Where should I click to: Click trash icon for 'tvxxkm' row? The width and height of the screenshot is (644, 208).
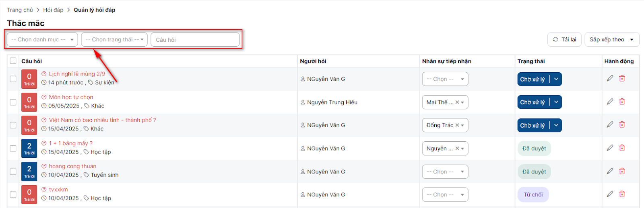[622, 194]
